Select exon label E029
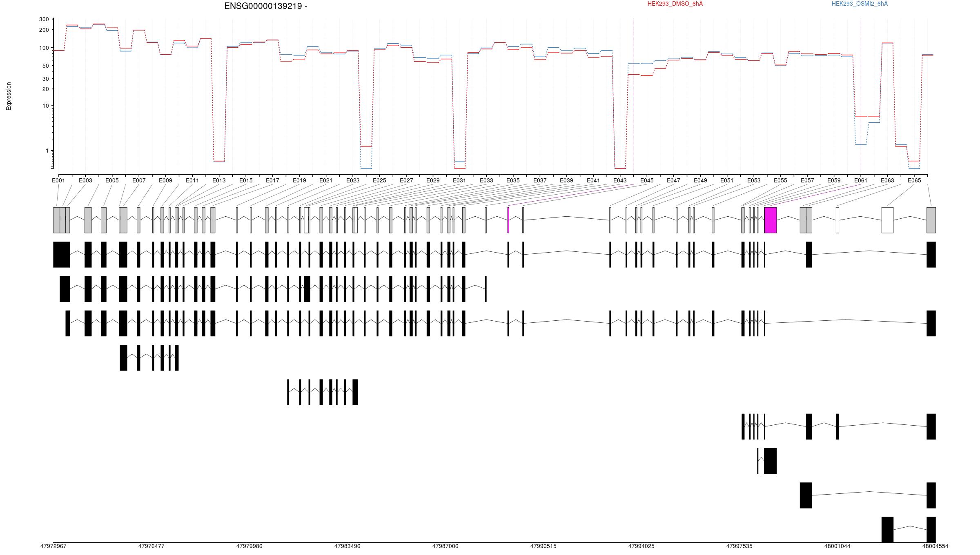Image resolution: width=980 pixels, height=555 pixels. point(433,180)
